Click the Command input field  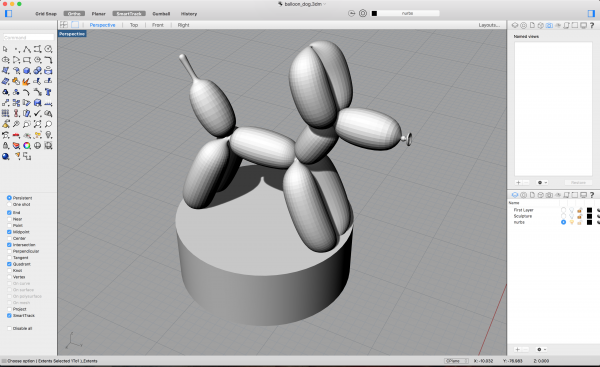[x=28, y=37]
